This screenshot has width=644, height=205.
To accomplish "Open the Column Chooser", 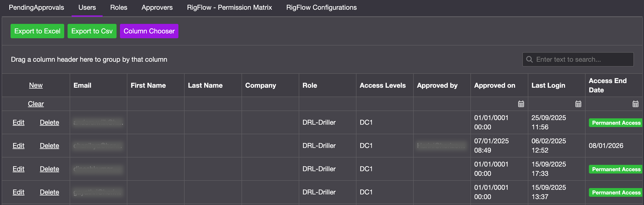I will tap(149, 31).
